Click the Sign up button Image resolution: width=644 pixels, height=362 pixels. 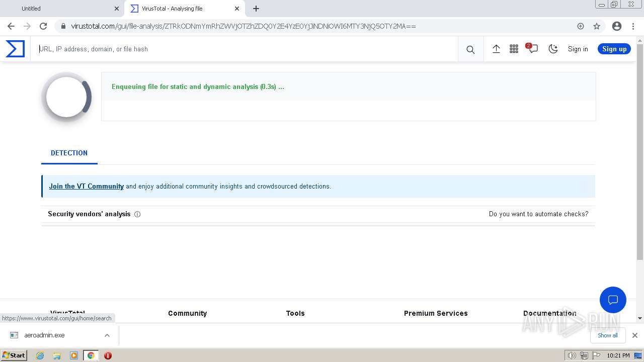click(x=614, y=49)
